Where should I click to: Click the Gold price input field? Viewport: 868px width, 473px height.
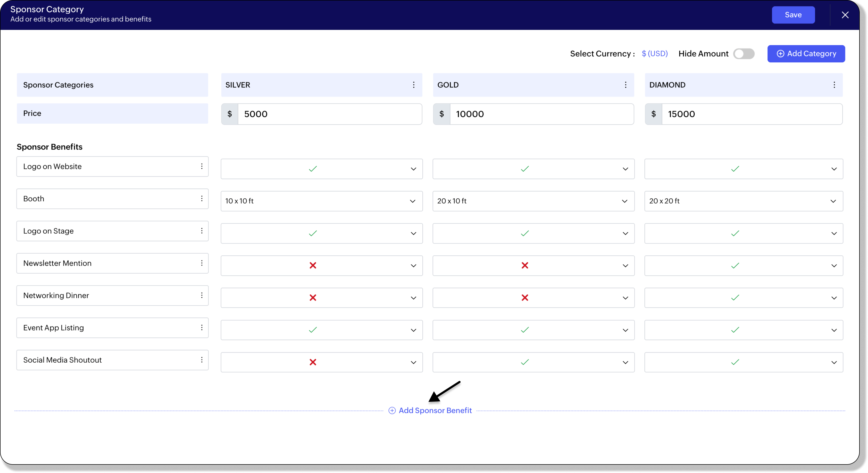pyautogui.click(x=541, y=114)
